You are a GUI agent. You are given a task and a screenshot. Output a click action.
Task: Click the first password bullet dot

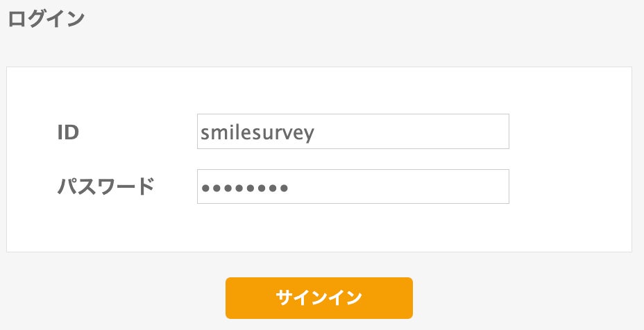click(x=205, y=187)
